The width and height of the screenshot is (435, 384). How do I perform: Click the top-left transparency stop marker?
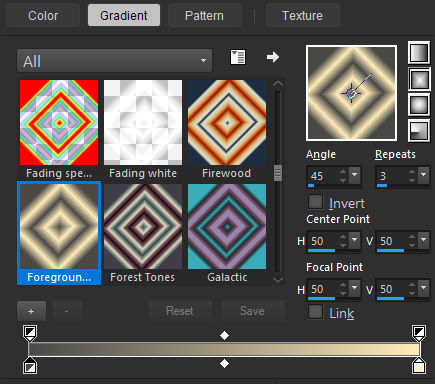[x=30, y=333]
